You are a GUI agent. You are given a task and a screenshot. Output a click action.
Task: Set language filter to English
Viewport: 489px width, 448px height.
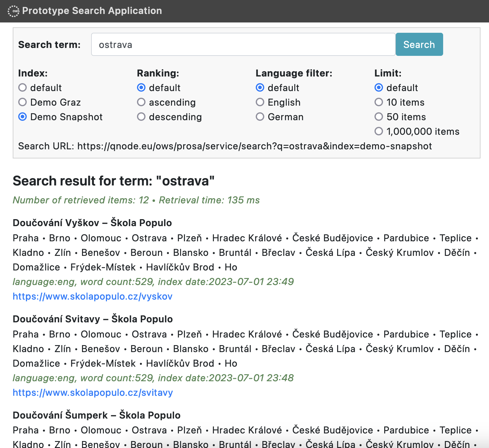[260, 102]
